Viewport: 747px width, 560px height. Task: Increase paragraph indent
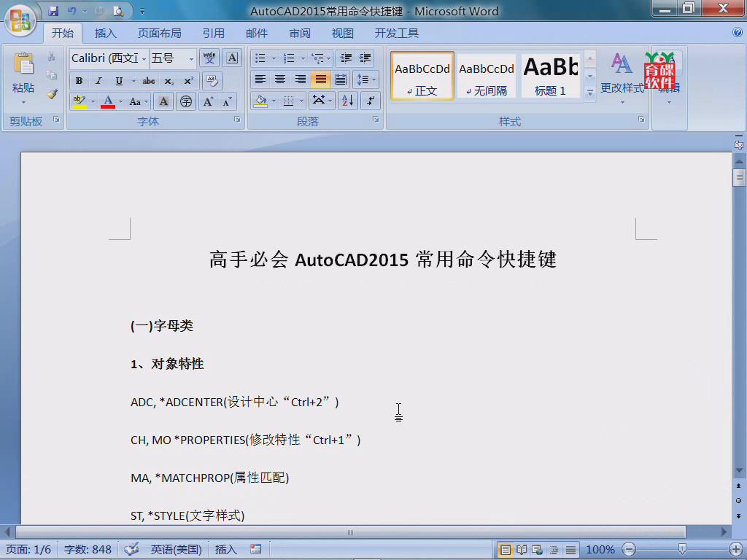[x=365, y=58]
